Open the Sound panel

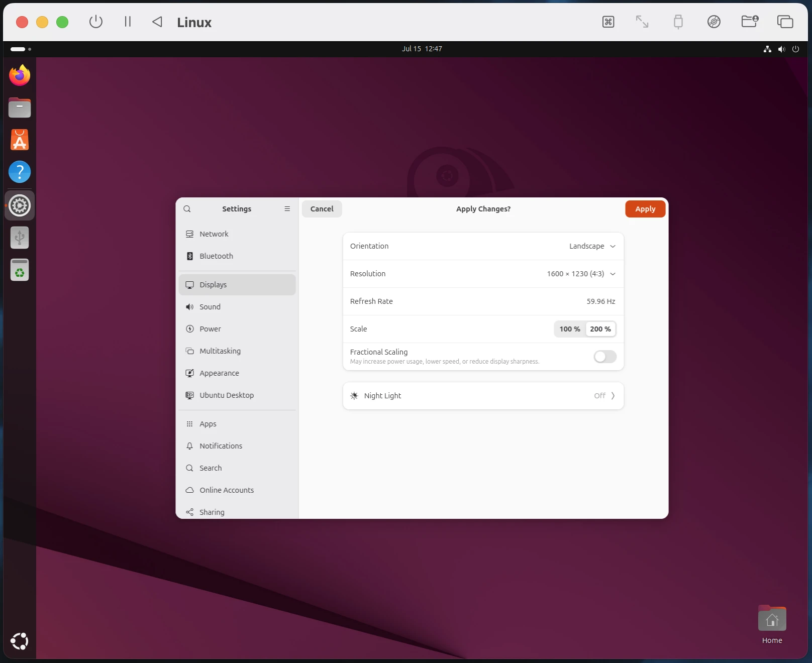point(237,307)
